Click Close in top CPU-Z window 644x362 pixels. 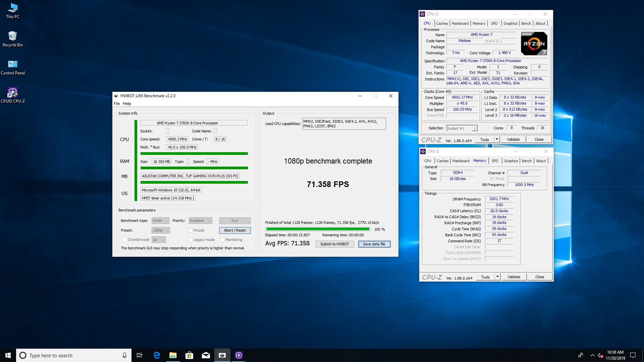[x=539, y=139]
